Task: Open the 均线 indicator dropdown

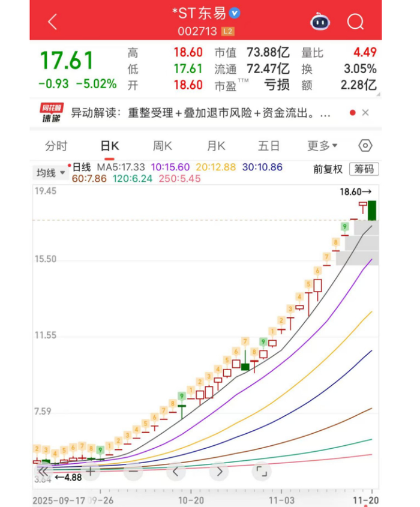Action: (x=50, y=173)
